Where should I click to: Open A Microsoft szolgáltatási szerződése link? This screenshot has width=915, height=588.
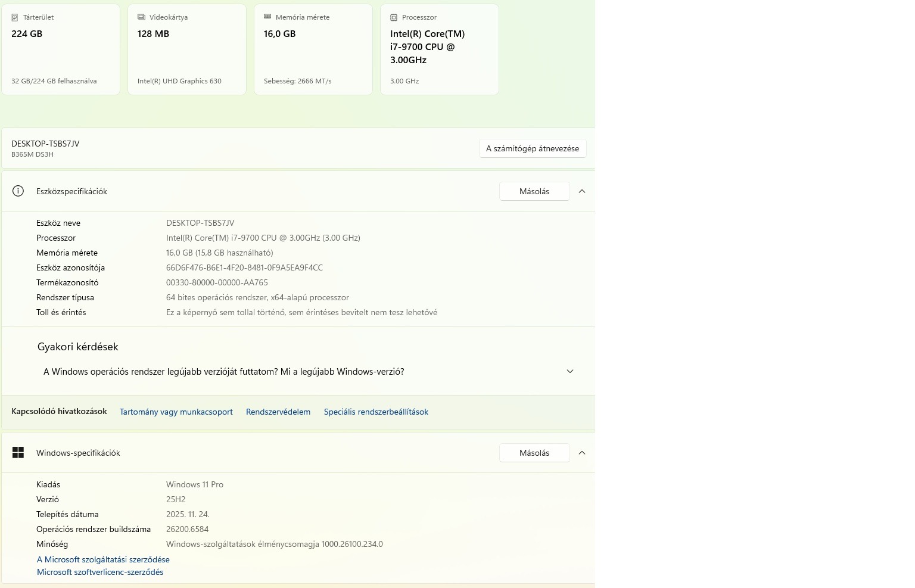click(103, 559)
